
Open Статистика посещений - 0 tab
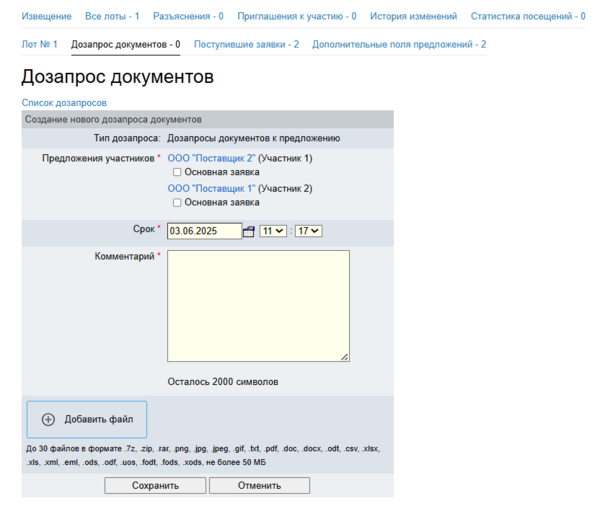point(528,16)
